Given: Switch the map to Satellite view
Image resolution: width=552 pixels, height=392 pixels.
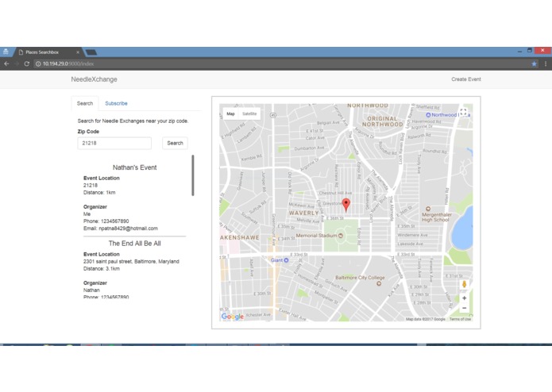Looking at the screenshot, I should point(249,113).
